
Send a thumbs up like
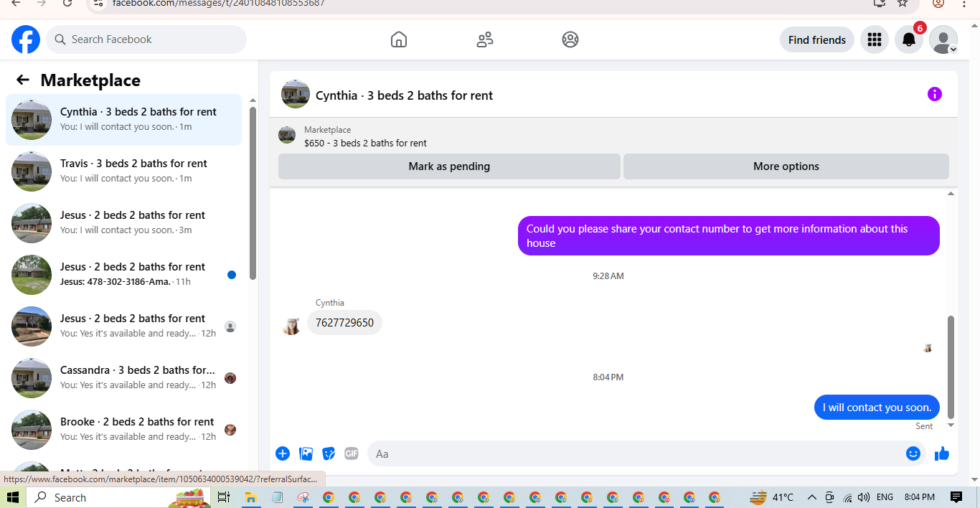click(x=942, y=453)
